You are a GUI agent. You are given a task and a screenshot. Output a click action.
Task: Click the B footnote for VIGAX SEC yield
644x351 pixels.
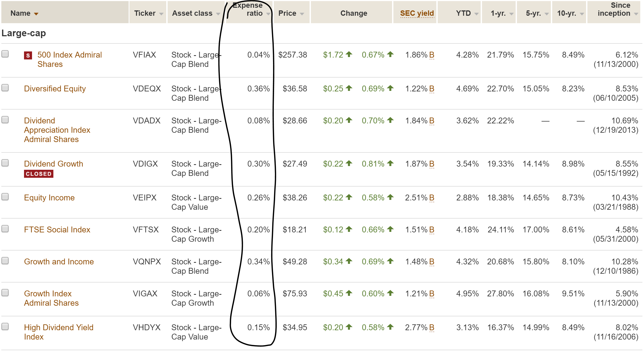(x=432, y=294)
